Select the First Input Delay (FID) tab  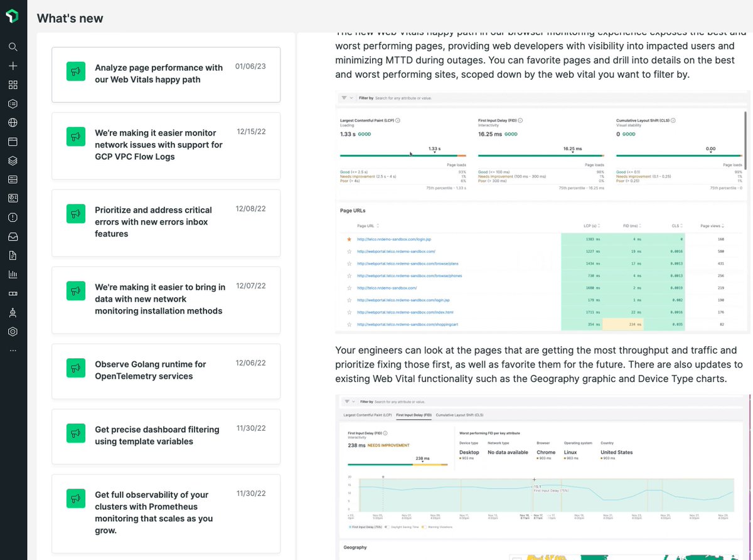pyautogui.click(x=414, y=415)
